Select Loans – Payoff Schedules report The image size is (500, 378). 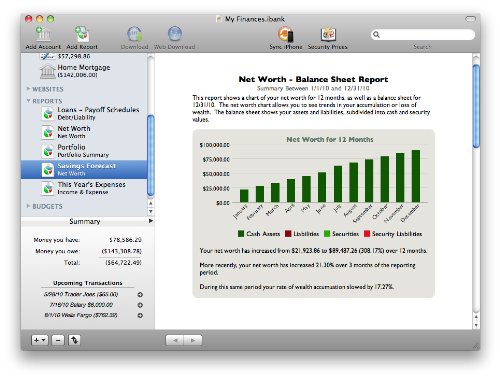coord(84,114)
